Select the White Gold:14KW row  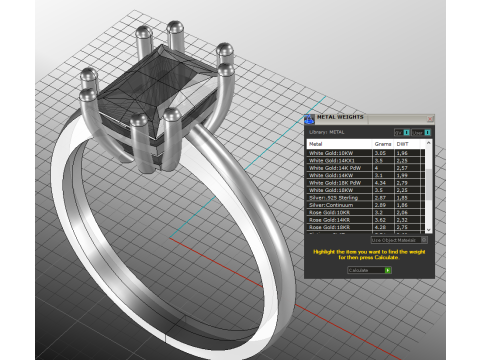click(x=366, y=175)
